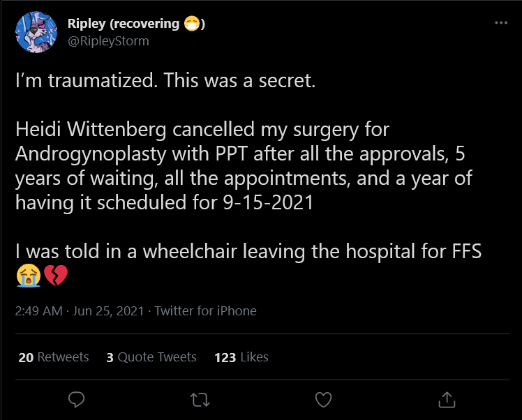
Task: View the 20 Retweets list
Action: (54, 357)
